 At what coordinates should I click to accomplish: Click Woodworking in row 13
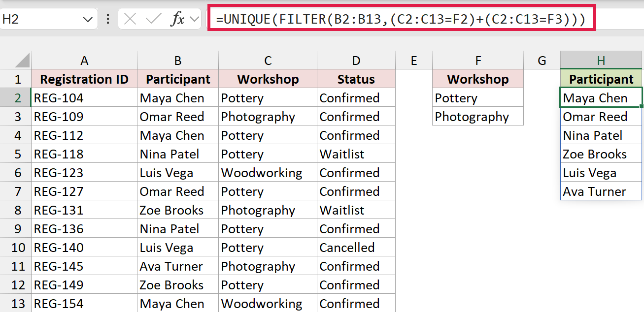pyautogui.click(x=268, y=304)
